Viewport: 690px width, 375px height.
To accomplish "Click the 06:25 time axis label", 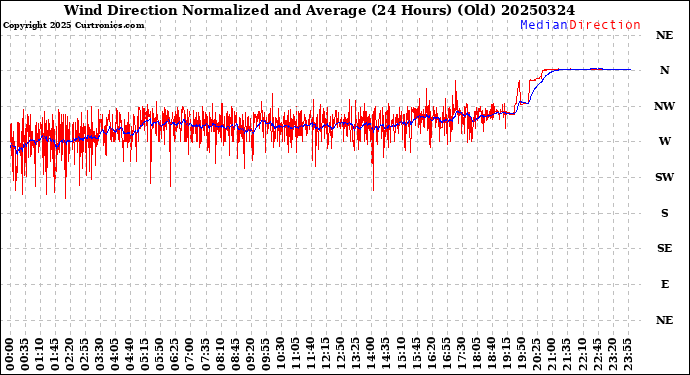I will 175,355.
